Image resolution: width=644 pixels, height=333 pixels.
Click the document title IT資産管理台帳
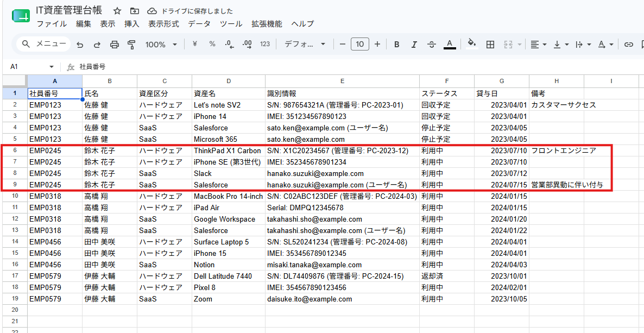click(x=70, y=11)
